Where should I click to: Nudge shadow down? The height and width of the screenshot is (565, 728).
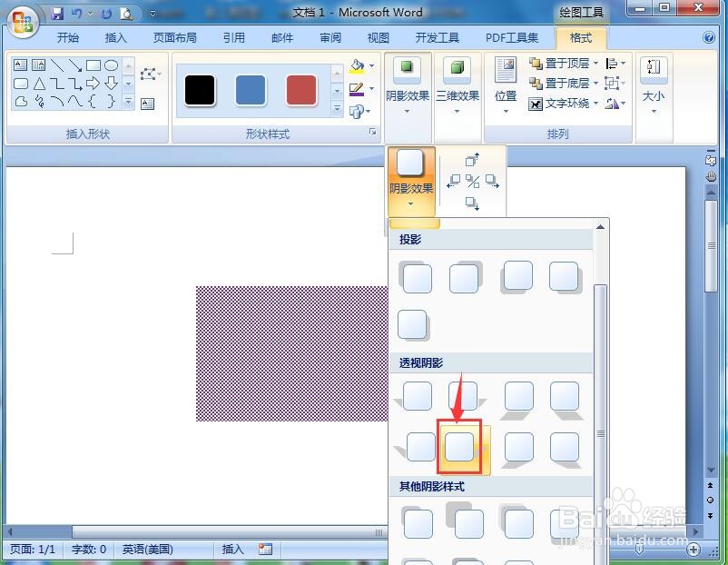[x=472, y=203]
